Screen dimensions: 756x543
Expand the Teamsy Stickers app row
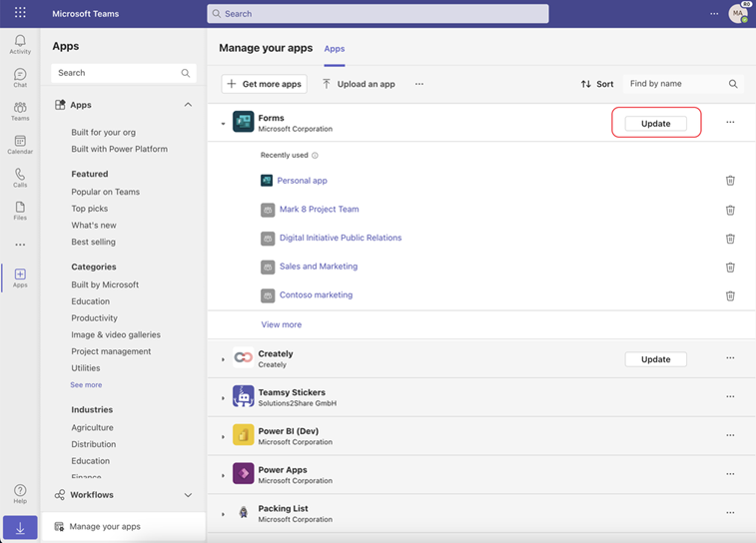point(223,398)
